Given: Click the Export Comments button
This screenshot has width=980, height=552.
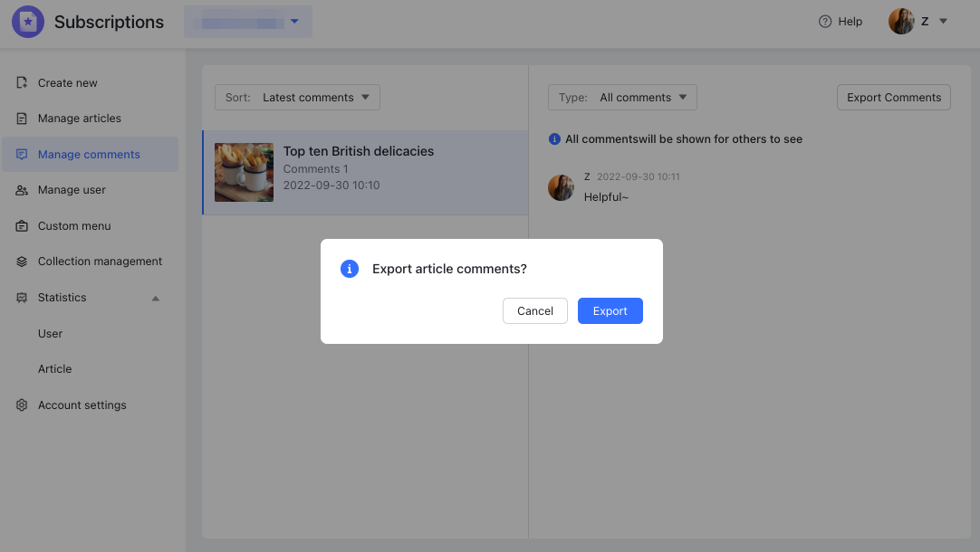Looking at the screenshot, I should click(x=893, y=98).
